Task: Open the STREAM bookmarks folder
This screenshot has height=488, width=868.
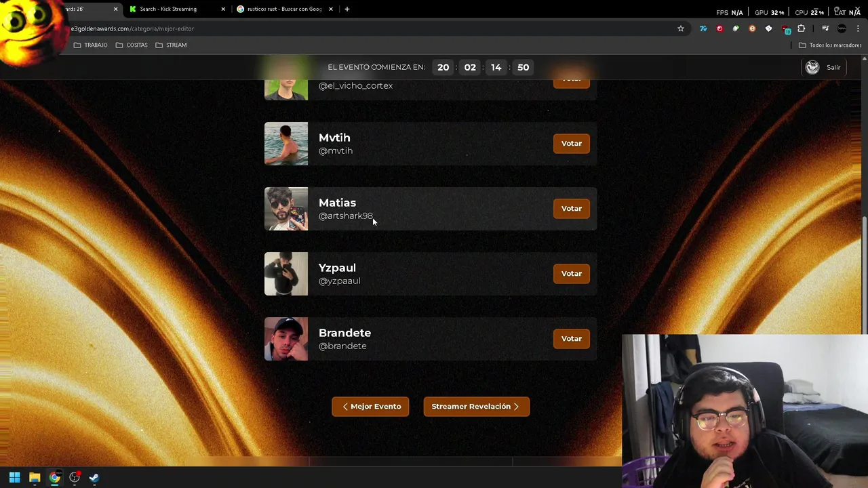Action: pos(171,45)
